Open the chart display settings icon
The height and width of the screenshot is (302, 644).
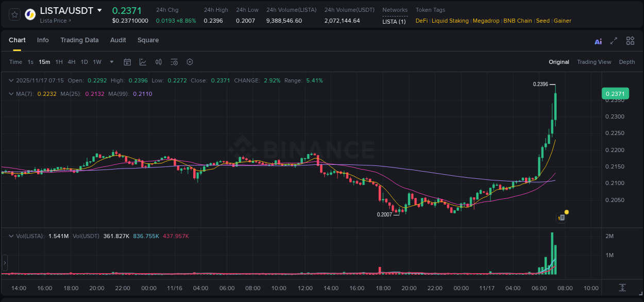point(174,62)
